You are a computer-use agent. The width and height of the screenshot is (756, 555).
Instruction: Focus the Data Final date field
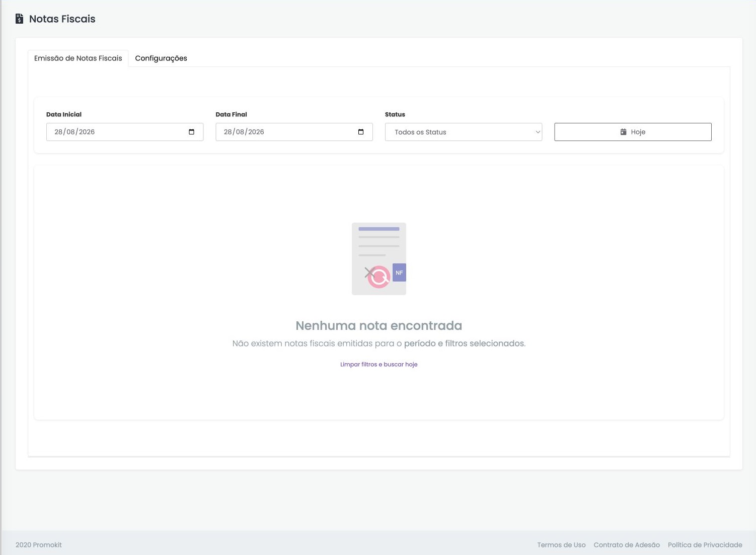click(294, 132)
